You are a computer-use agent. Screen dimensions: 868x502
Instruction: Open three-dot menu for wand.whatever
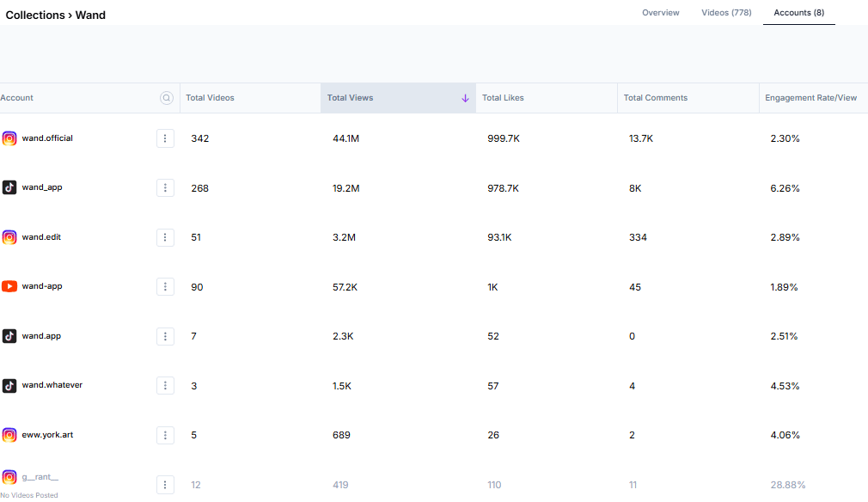165,386
